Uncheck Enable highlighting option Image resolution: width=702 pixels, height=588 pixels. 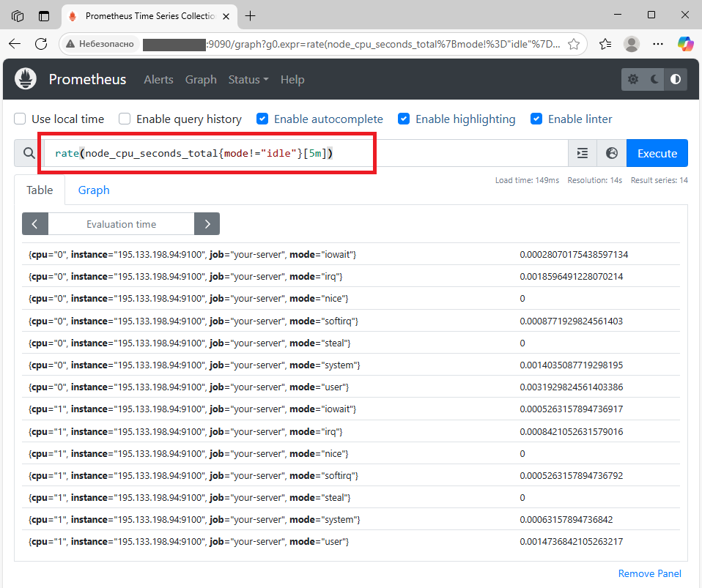tap(404, 119)
